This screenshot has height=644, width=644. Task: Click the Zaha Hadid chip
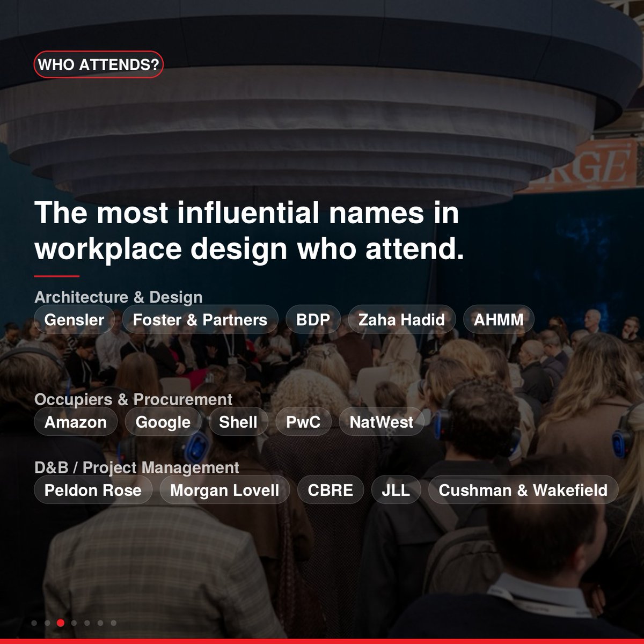[x=402, y=319]
